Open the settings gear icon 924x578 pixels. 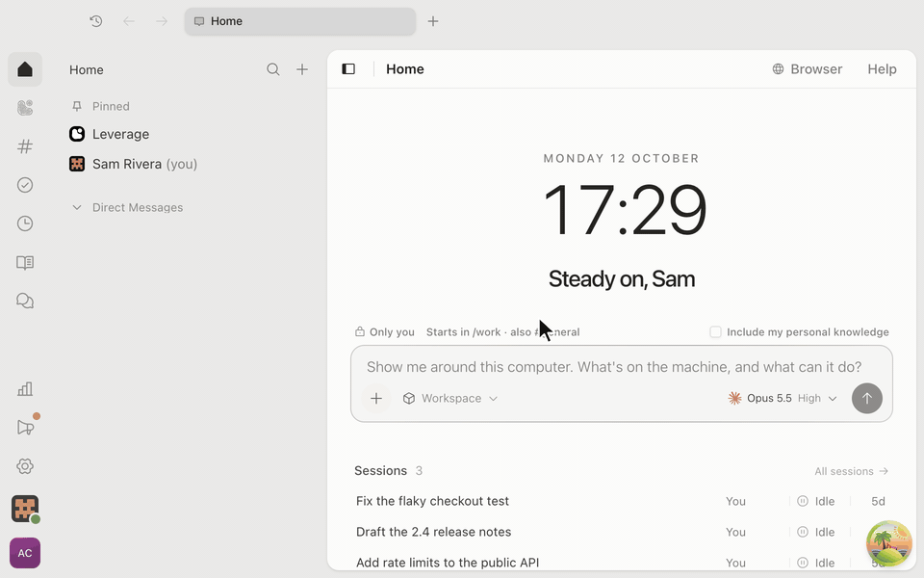(25, 466)
